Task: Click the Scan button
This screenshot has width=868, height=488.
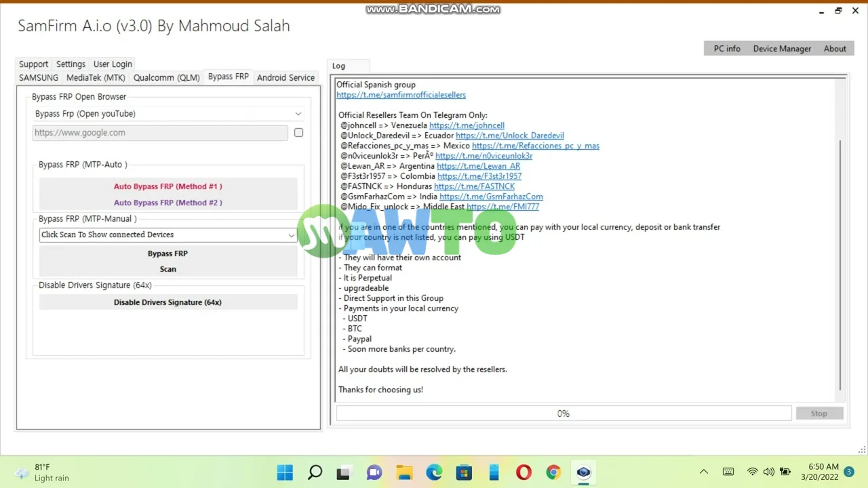Action: click(x=168, y=269)
